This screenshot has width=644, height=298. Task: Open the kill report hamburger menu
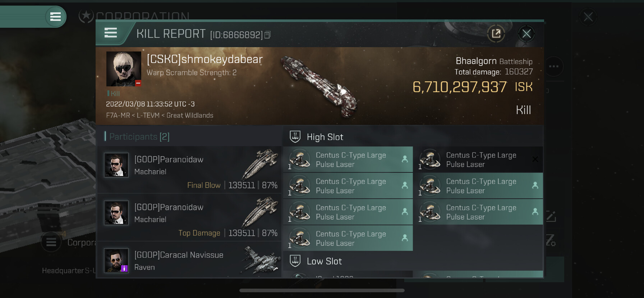111,33
